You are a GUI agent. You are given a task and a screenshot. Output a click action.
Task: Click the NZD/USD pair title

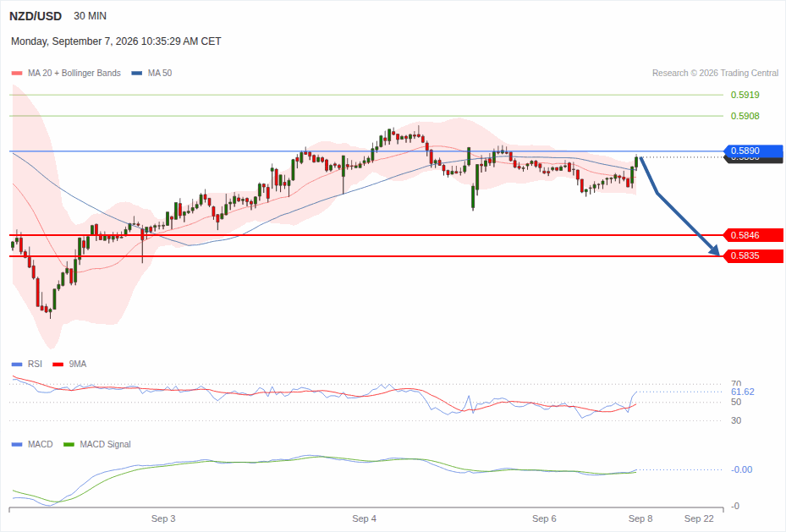coord(36,16)
